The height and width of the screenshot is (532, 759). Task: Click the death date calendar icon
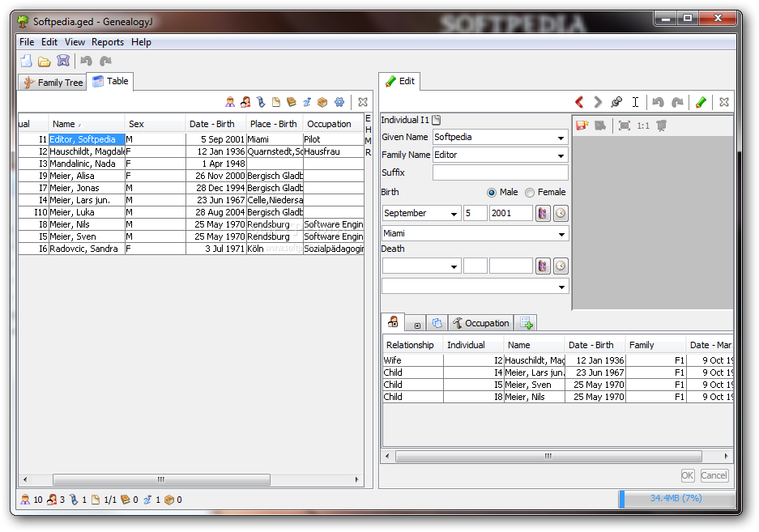[x=543, y=266]
